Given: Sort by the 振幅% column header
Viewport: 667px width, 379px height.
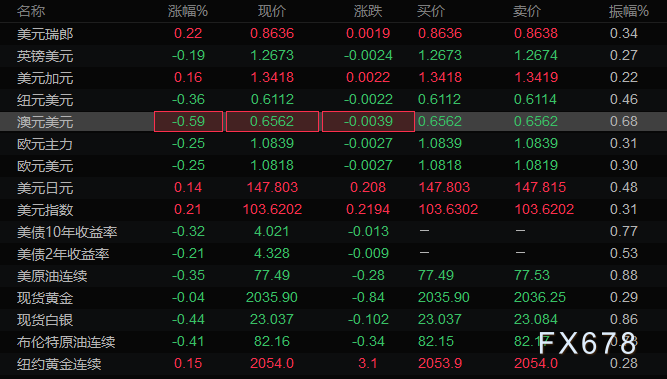Looking at the screenshot, I should (629, 11).
